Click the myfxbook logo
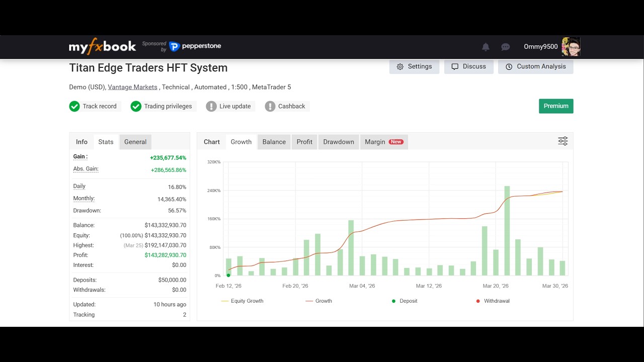The width and height of the screenshot is (644, 362). (x=103, y=47)
